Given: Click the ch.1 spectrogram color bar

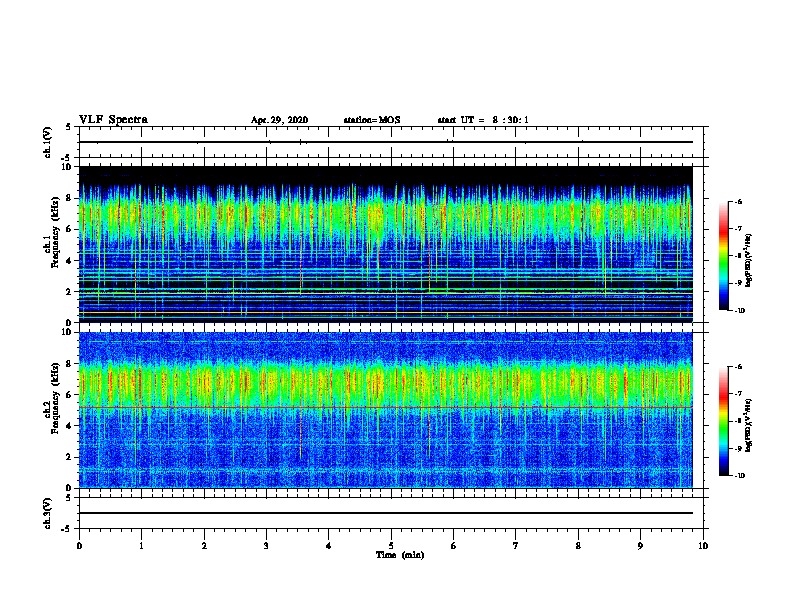Looking at the screenshot, I should pos(724,256).
